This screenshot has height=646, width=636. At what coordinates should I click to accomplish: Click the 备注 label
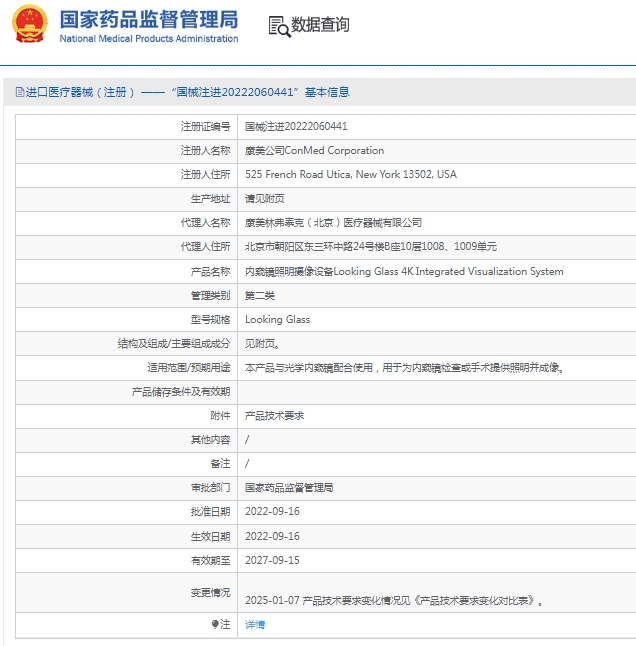(x=220, y=463)
